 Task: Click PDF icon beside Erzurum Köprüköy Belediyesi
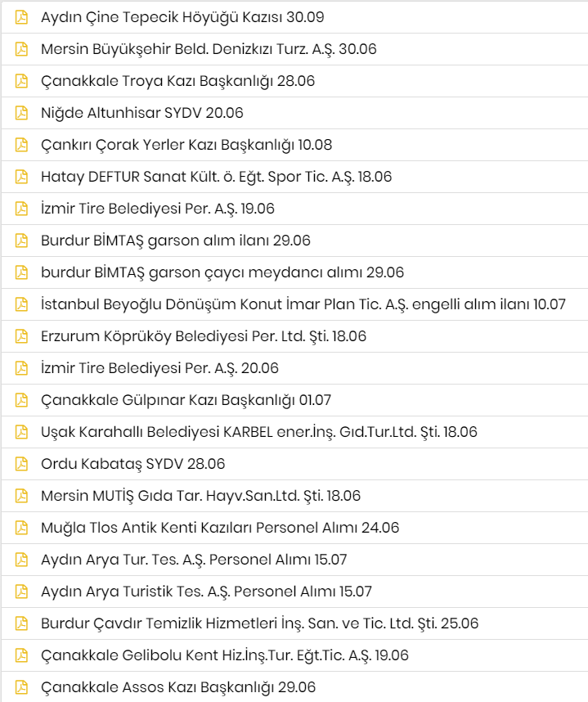[21, 336]
